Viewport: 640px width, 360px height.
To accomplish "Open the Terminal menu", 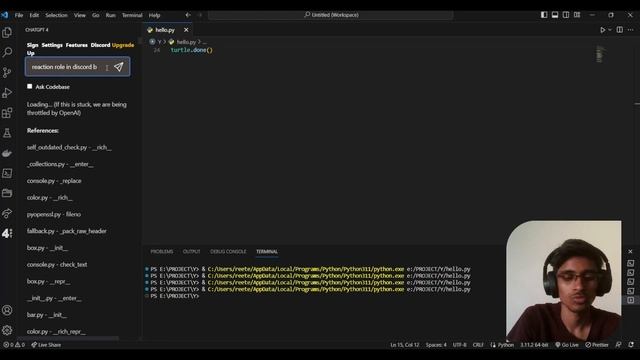I will (x=132, y=15).
